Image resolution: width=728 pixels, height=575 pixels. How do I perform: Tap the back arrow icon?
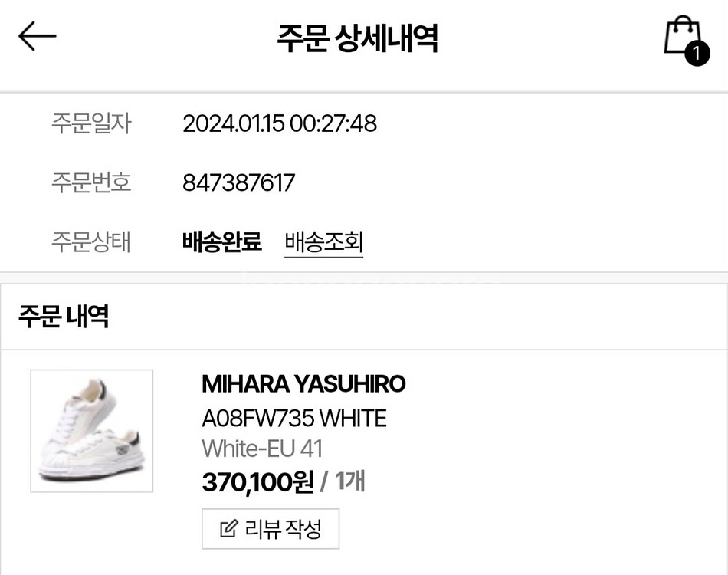37,36
